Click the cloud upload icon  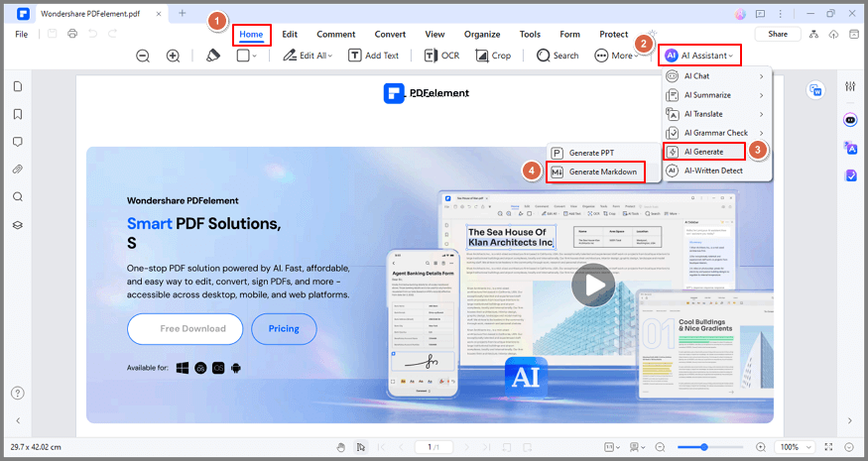tap(833, 35)
